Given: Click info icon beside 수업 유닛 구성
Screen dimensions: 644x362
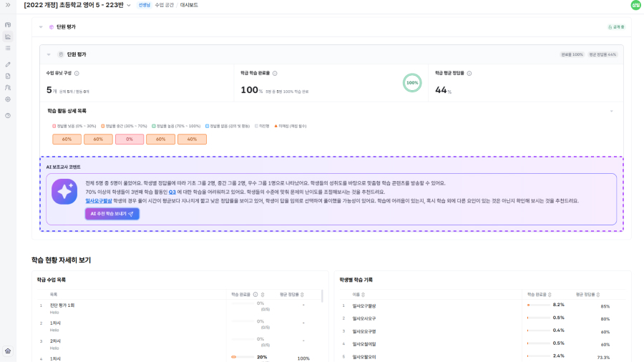Looking at the screenshot, I should (x=77, y=73).
